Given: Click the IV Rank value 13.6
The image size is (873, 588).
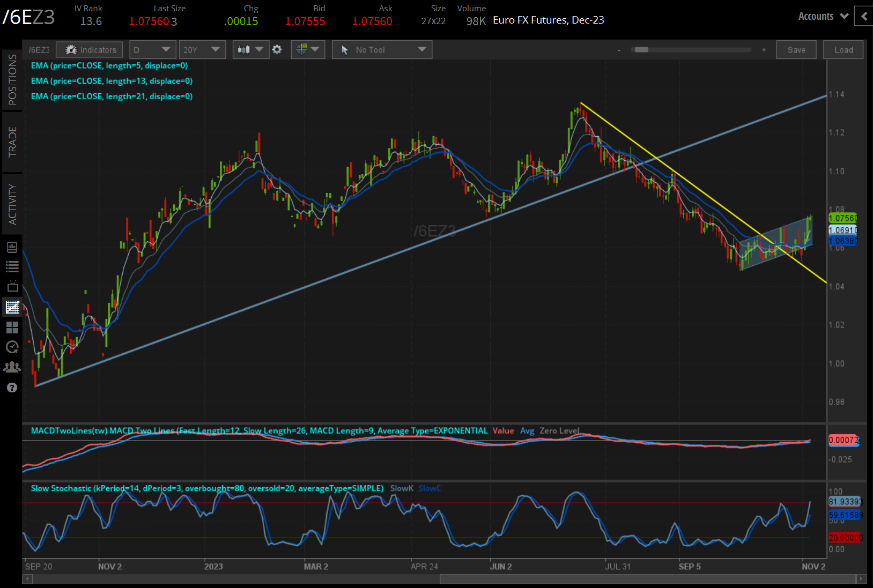Looking at the screenshot, I should 91,21.
